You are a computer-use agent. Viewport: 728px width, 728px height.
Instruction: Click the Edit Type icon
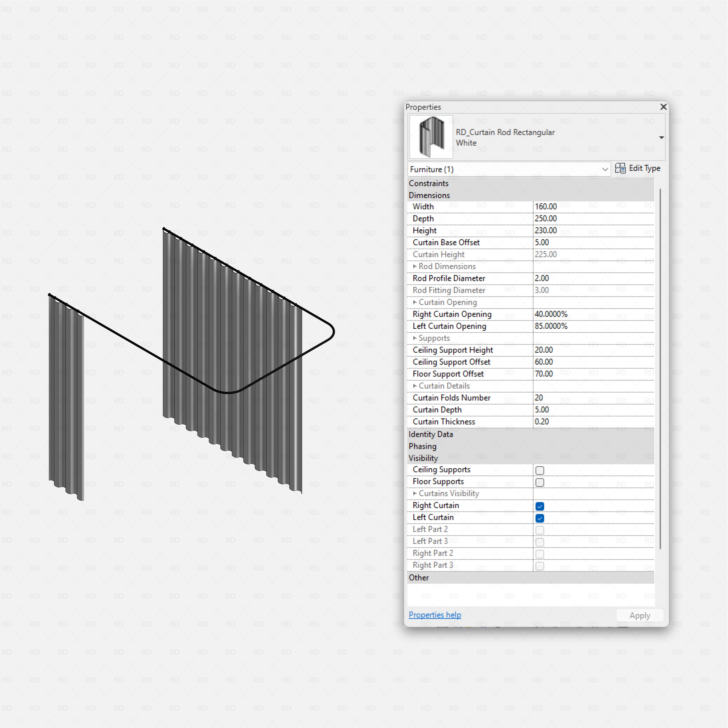pos(621,168)
